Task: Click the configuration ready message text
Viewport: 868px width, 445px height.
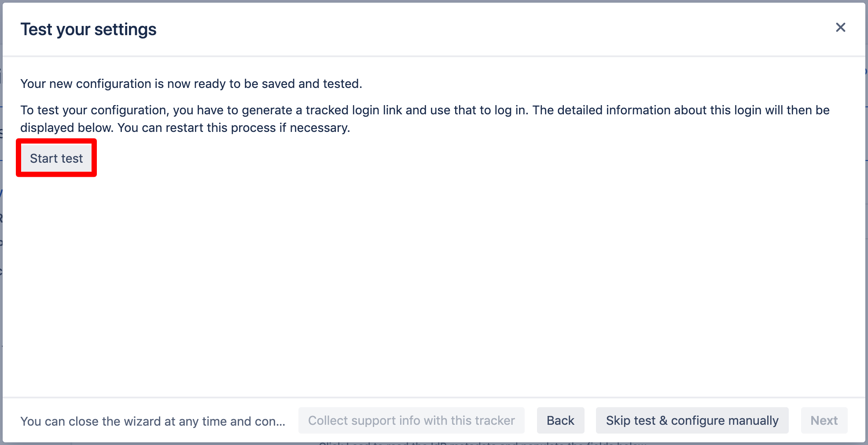Action: [x=191, y=84]
